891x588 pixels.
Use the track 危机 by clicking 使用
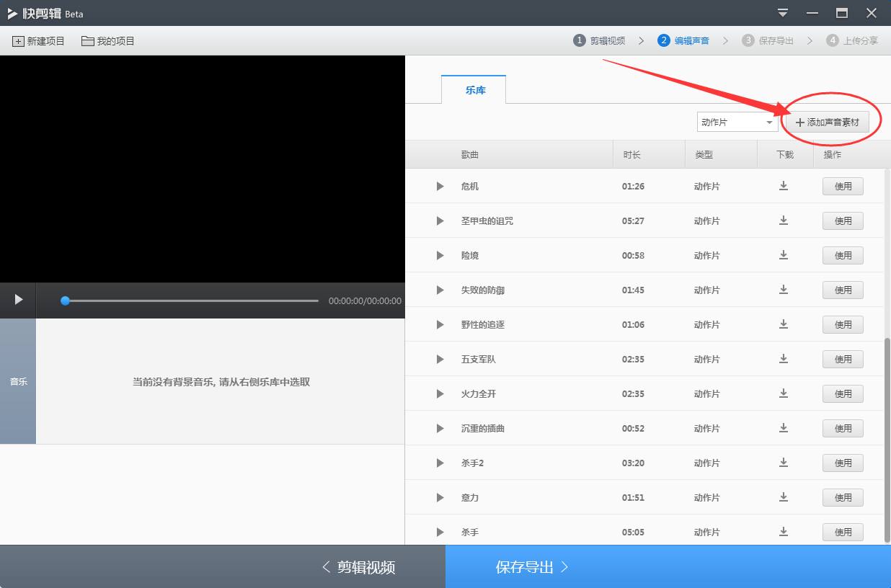pyautogui.click(x=842, y=186)
